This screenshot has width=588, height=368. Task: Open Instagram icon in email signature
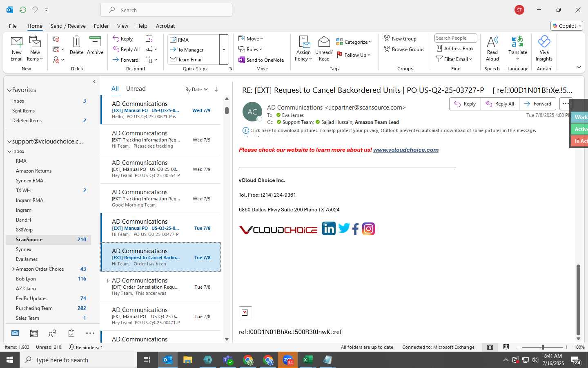coord(368,229)
